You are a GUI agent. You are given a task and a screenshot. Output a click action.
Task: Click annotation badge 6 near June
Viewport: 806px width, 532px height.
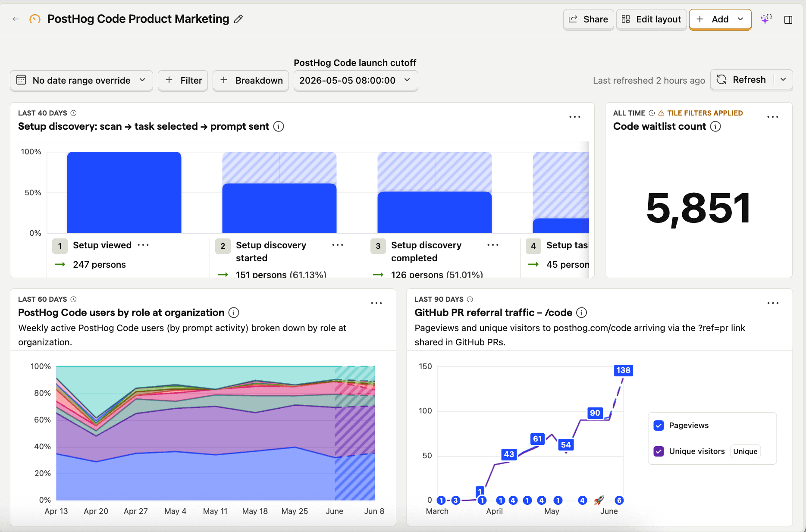click(619, 501)
